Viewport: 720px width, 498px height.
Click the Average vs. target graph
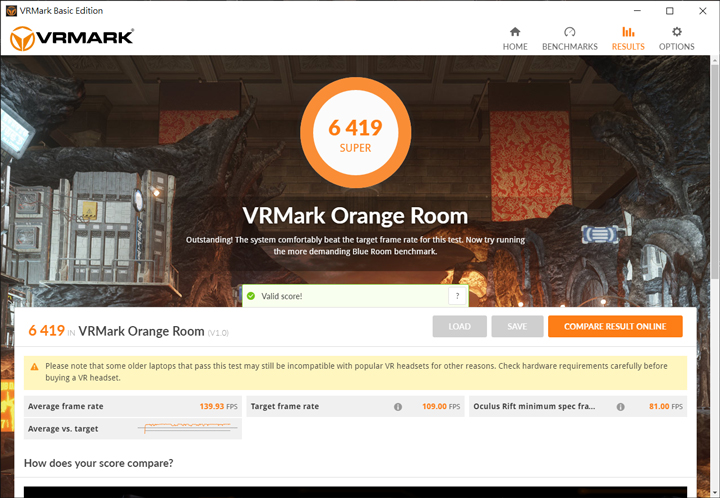pyautogui.click(x=187, y=427)
